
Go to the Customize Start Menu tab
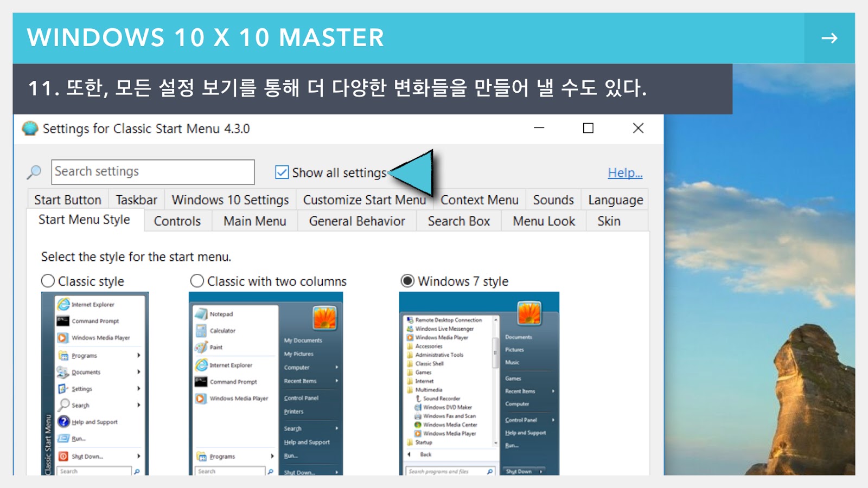[x=365, y=200]
